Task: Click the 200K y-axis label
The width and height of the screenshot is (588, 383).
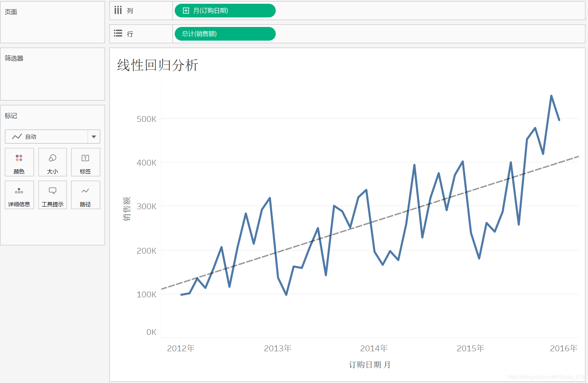Action: tap(146, 251)
